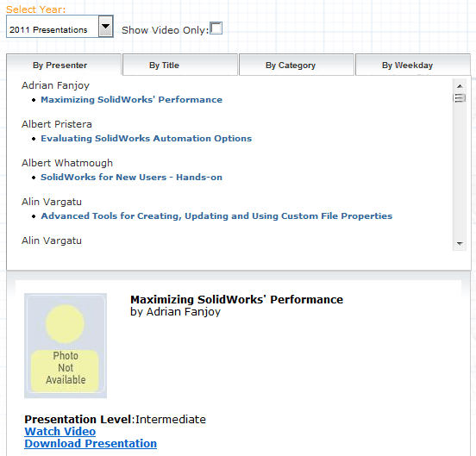Open Maximizing SolidWorks' Performance link in list
This screenshot has height=456, width=476.
click(131, 99)
